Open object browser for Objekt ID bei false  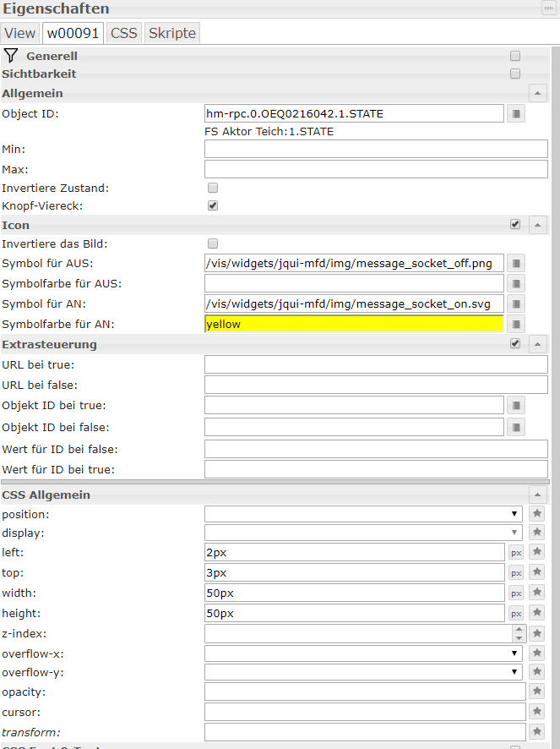tap(515, 427)
